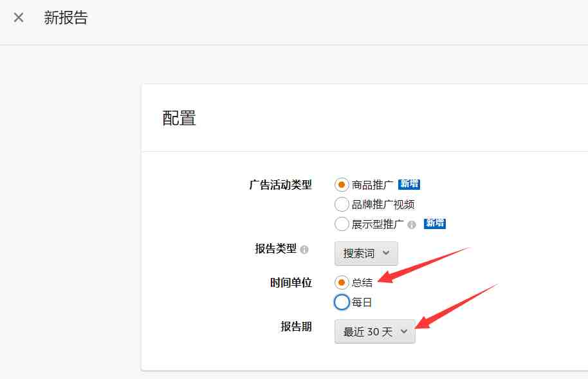Click the 时间单位 label
This screenshot has width=588, height=379.
click(x=291, y=282)
